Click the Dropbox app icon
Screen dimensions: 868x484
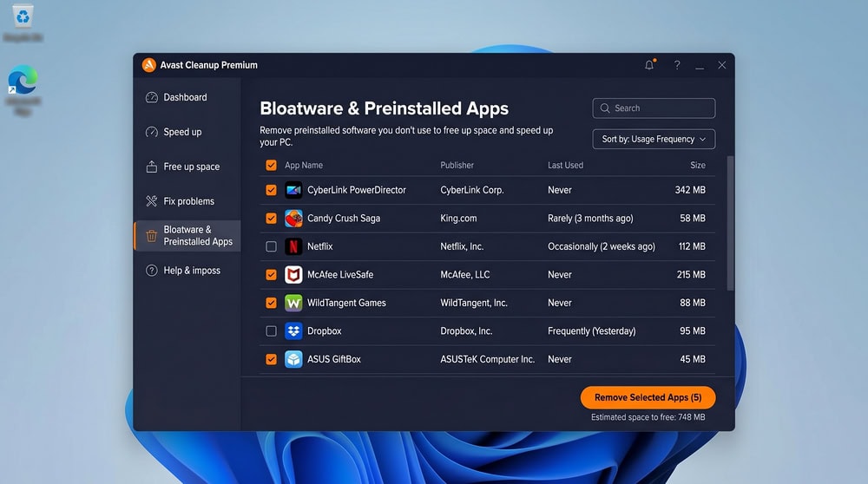click(x=293, y=331)
